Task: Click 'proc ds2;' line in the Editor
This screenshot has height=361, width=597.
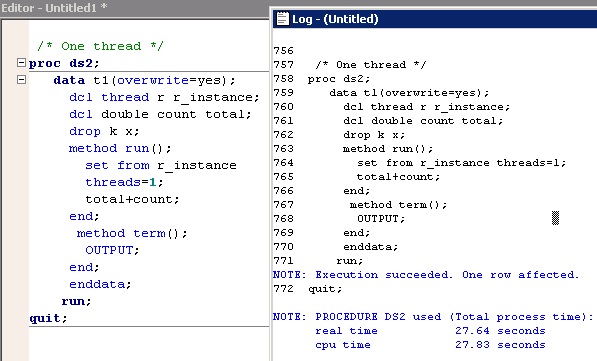Action: [x=64, y=63]
